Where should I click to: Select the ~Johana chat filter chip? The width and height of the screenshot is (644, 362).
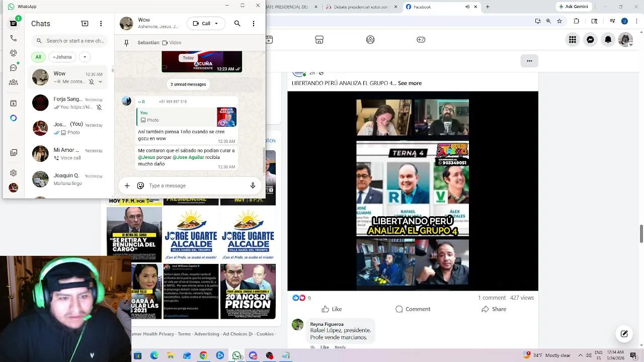pos(62,57)
